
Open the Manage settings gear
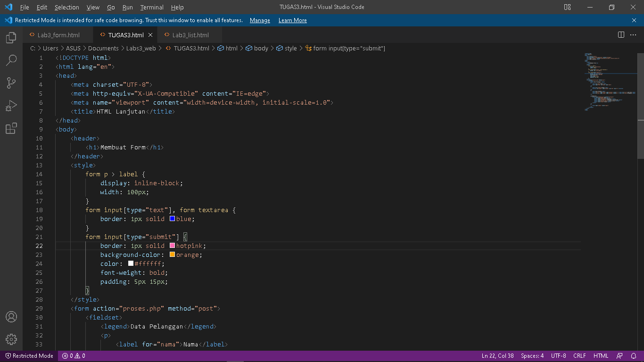pyautogui.click(x=11, y=339)
